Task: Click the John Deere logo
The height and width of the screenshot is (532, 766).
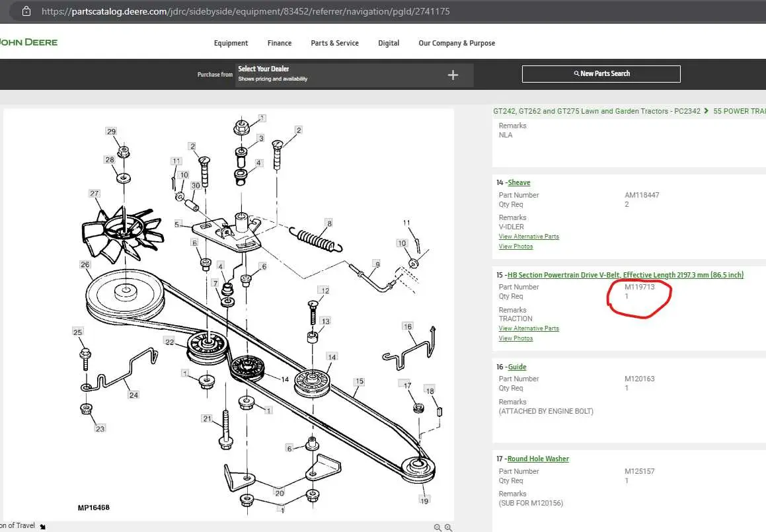Action: pyautogui.click(x=28, y=42)
